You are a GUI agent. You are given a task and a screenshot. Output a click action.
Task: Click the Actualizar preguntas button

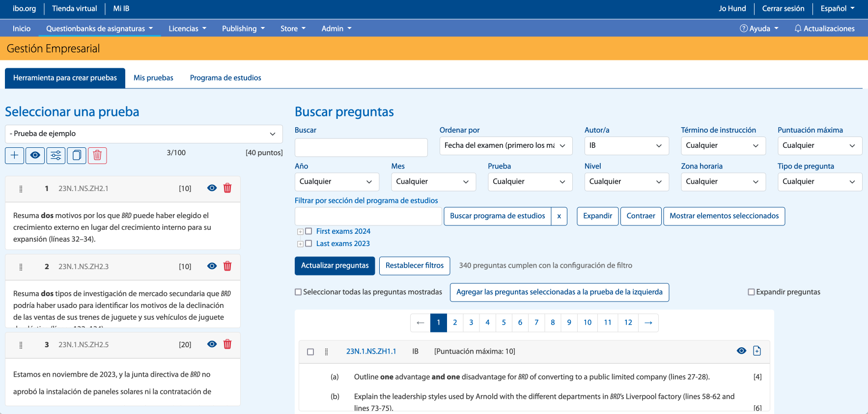point(335,266)
